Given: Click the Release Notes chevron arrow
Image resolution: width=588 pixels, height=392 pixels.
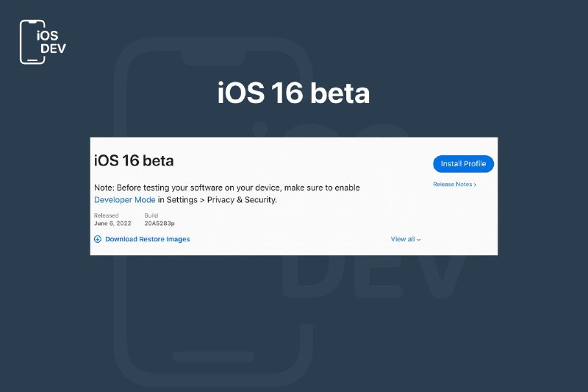Looking at the screenshot, I should [x=475, y=185].
